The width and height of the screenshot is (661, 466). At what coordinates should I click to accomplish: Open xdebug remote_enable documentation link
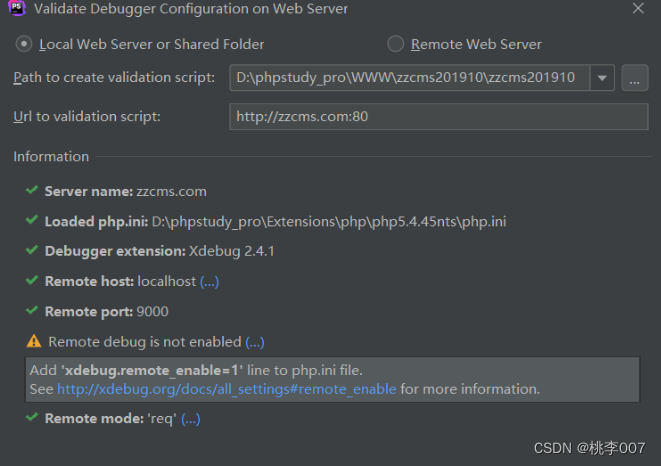pos(227,389)
